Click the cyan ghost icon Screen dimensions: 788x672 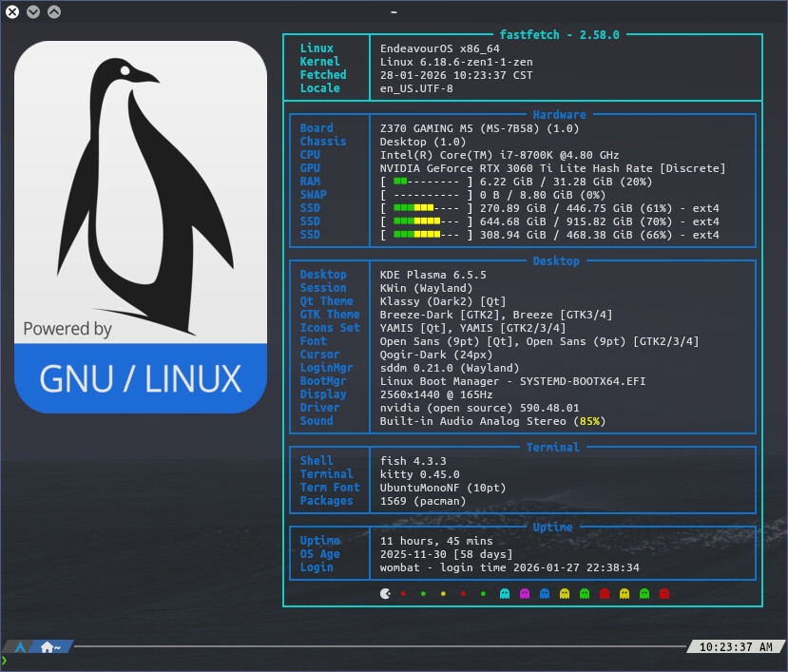[x=505, y=594]
